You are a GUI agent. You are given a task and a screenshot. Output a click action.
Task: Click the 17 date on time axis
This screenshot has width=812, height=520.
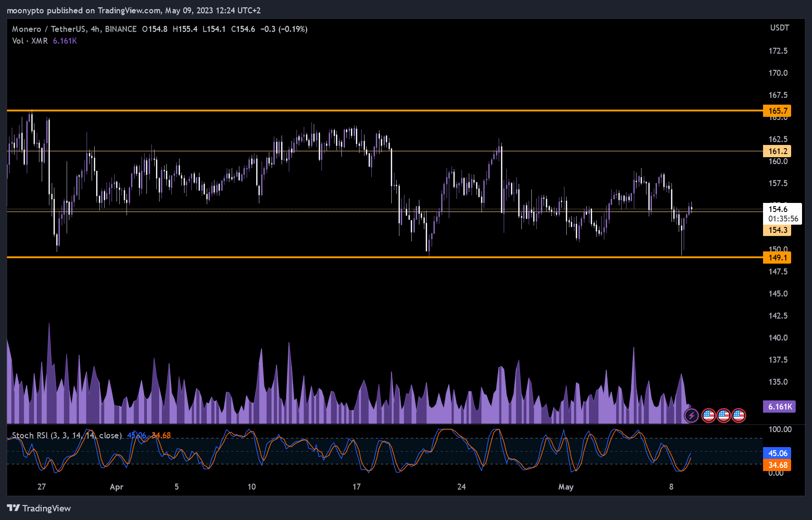(x=357, y=487)
